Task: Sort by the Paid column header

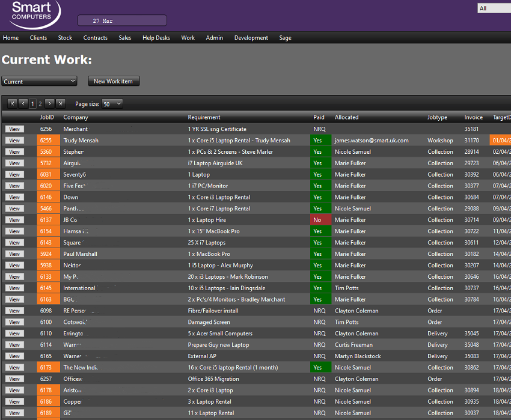Action: 319,117
